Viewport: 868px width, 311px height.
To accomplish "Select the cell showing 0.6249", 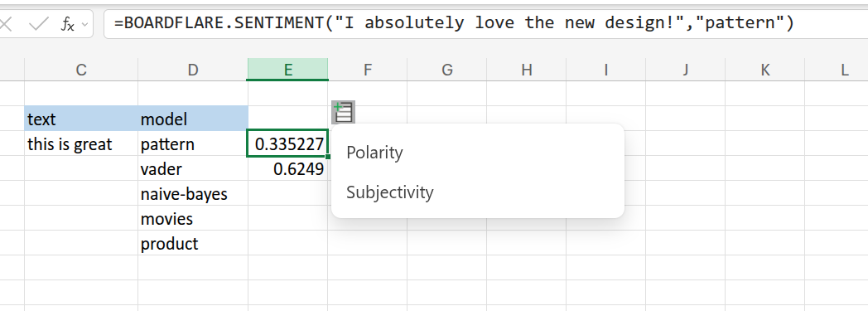I will pyautogui.click(x=288, y=168).
